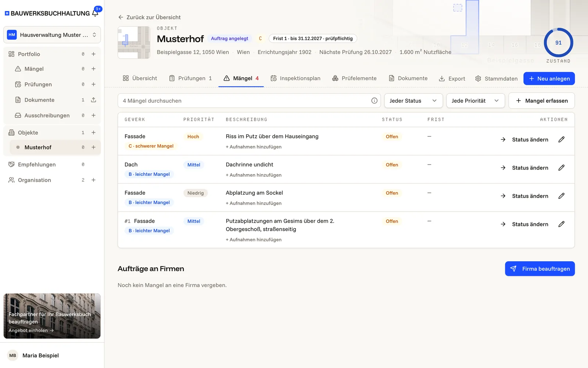The width and height of the screenshot is (588, 368).
Task: Open the Prüfelemente tab
Action: pyautogui.click(x=354, y=78)
